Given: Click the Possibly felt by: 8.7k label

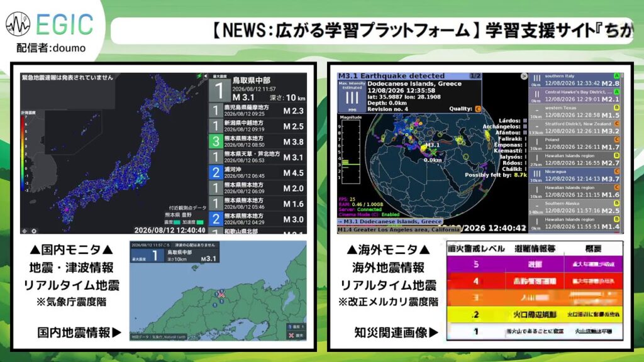Looking at the screenshot, I should click(x=496, y=175).
